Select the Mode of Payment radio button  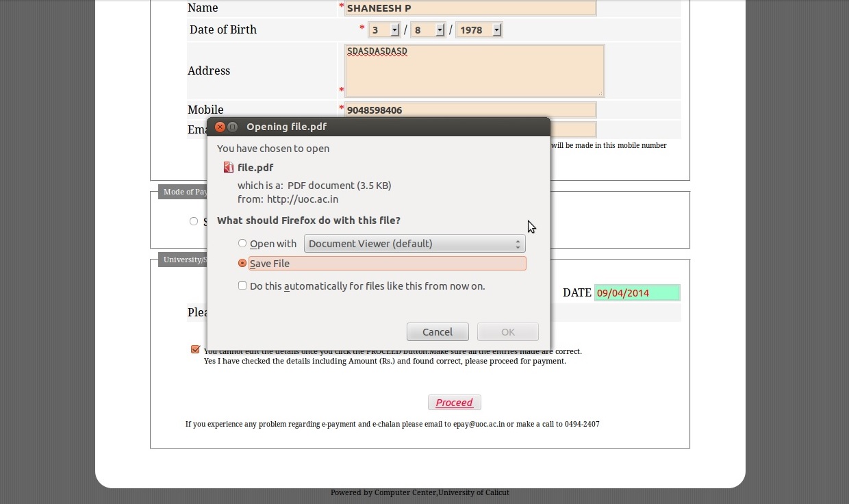pyautogui.click(x=194, y=221)
